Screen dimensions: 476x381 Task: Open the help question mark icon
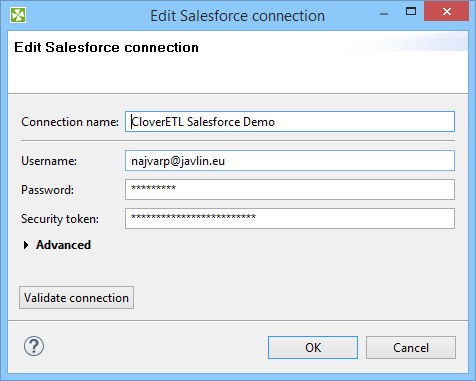pos(34,346)
